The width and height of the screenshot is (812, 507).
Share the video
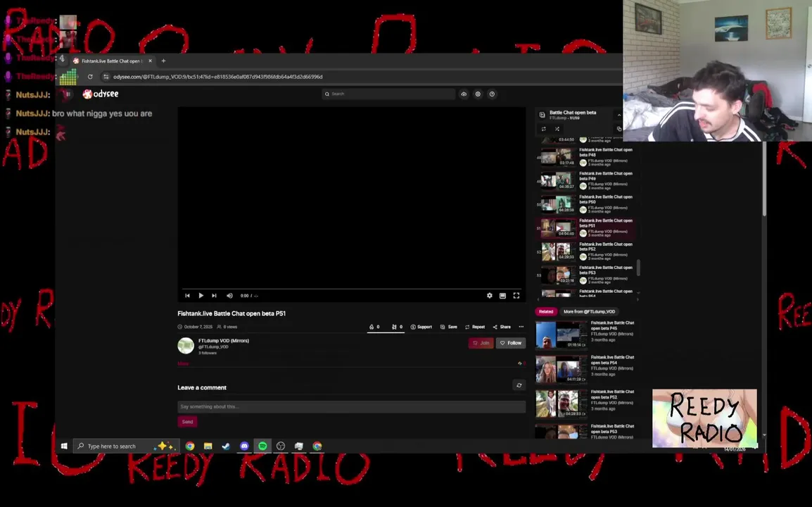pos(502,327)
